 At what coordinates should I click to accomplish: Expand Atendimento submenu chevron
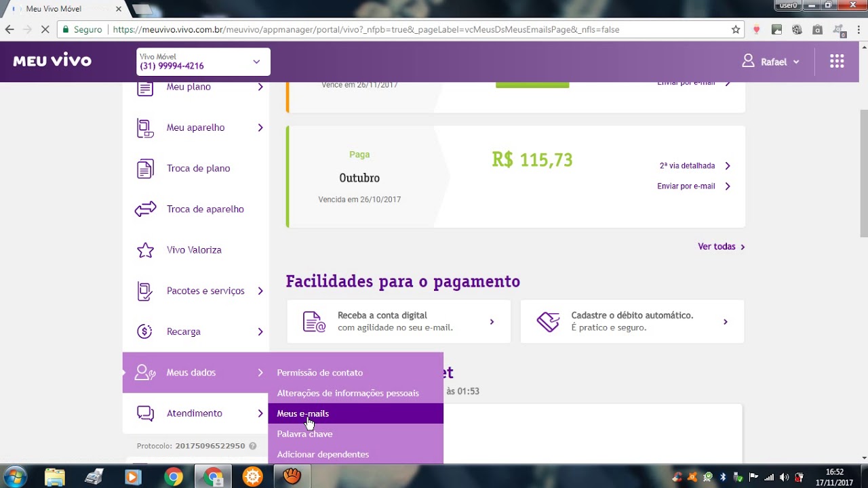click(260, 413)
